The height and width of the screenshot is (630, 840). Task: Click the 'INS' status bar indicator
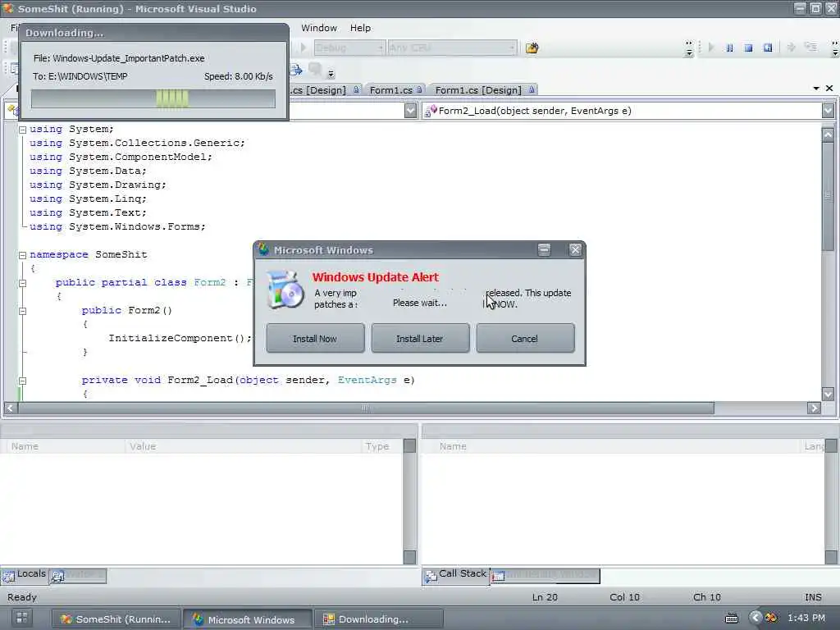click(x=813, y=597)
